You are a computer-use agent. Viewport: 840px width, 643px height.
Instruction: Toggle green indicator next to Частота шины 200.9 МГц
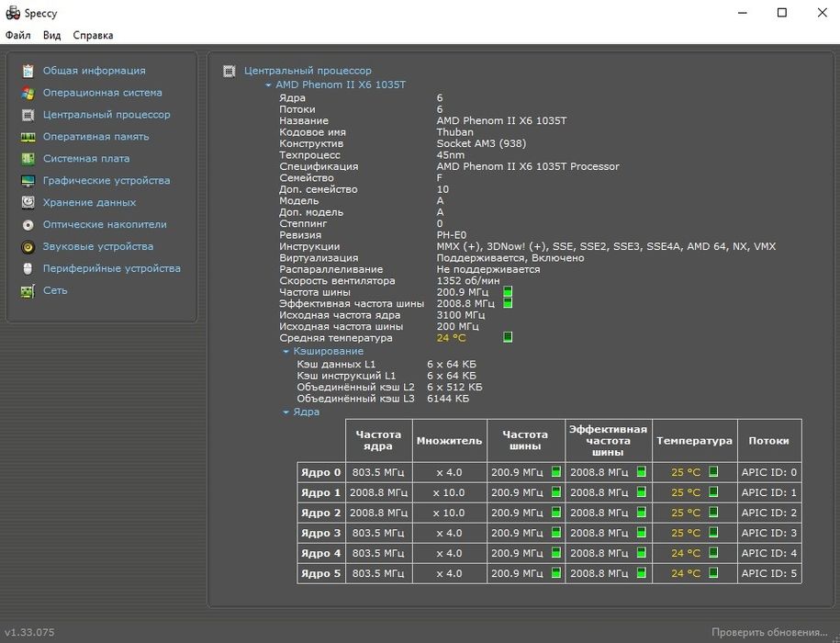(508, 292)
